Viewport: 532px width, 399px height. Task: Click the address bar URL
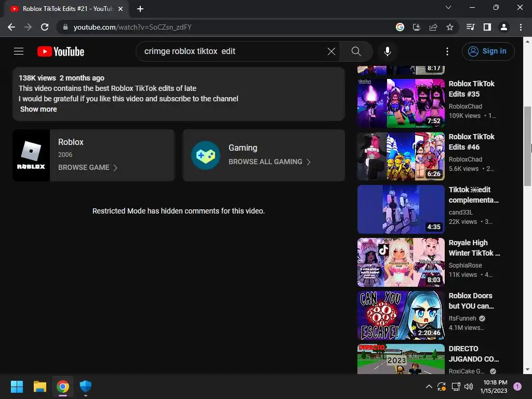point(132,27)
